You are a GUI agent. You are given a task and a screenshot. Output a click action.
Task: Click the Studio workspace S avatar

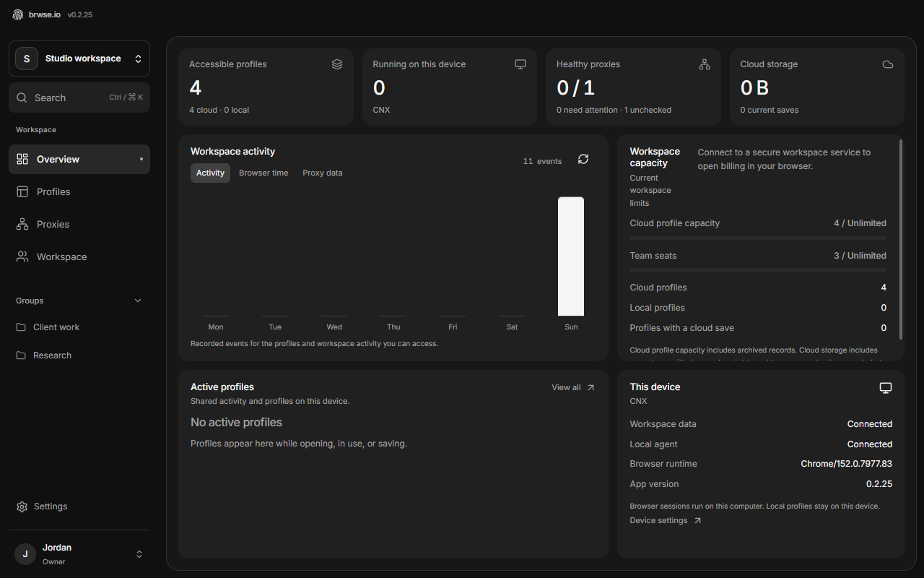tap(27, 59)
